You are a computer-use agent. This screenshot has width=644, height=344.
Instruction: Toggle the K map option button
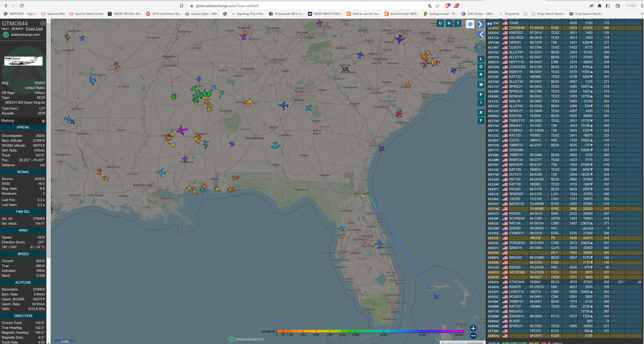481,74
